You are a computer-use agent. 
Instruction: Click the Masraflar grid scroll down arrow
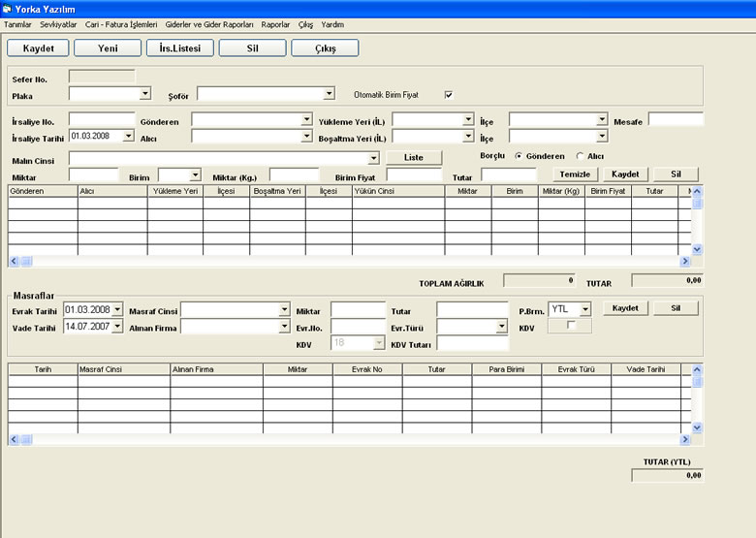point(697,427)
